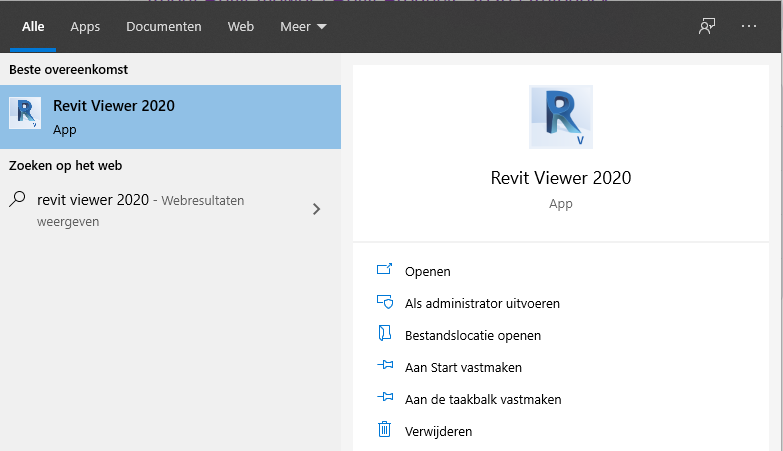This screenshot has width=783, height=451.
Task: Choose Als administrator uitvoeren
Action: tap(482, 303)
